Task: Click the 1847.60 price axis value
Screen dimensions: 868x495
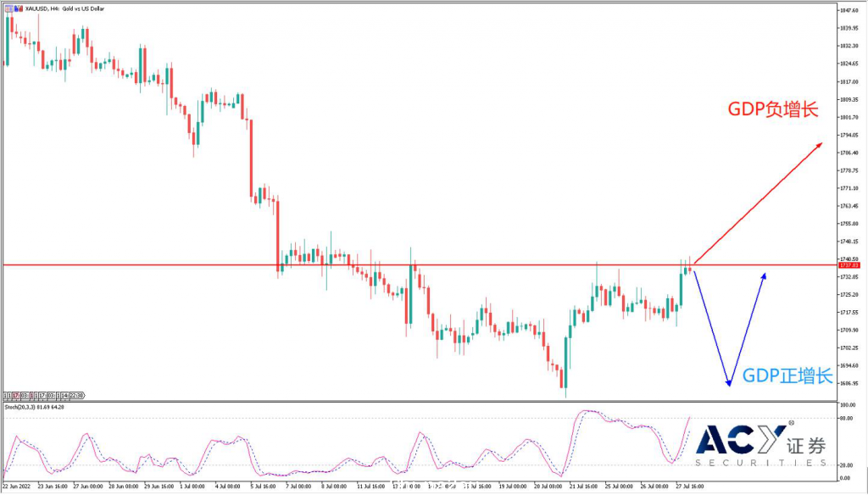Action: click(849, 10)
